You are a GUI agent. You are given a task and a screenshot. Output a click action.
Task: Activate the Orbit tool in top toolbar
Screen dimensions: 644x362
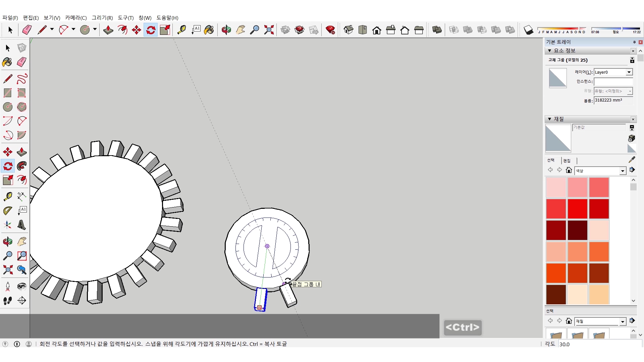pos(226,30)
